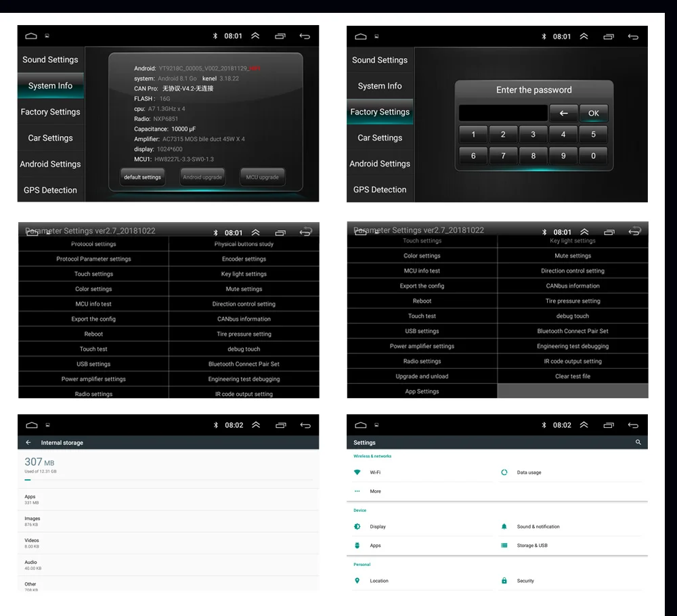Click left arrow beside Internal storage title

28,443
